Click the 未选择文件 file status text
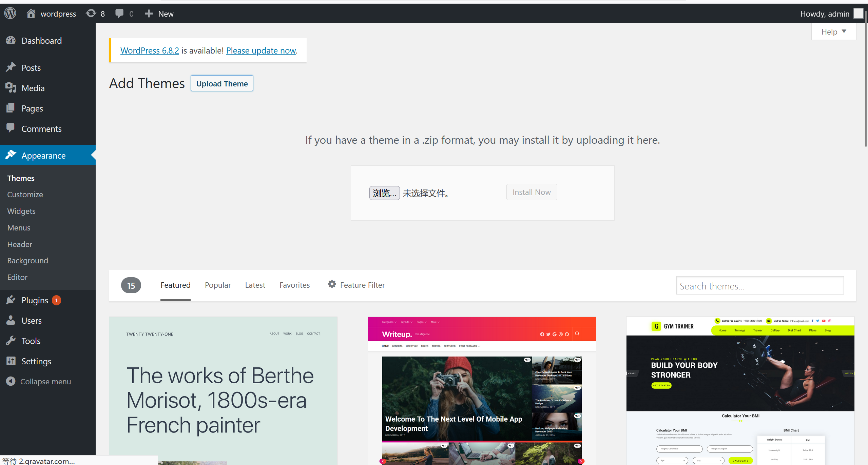The width and height of the screenshot is (868, 465). [426, 193]
